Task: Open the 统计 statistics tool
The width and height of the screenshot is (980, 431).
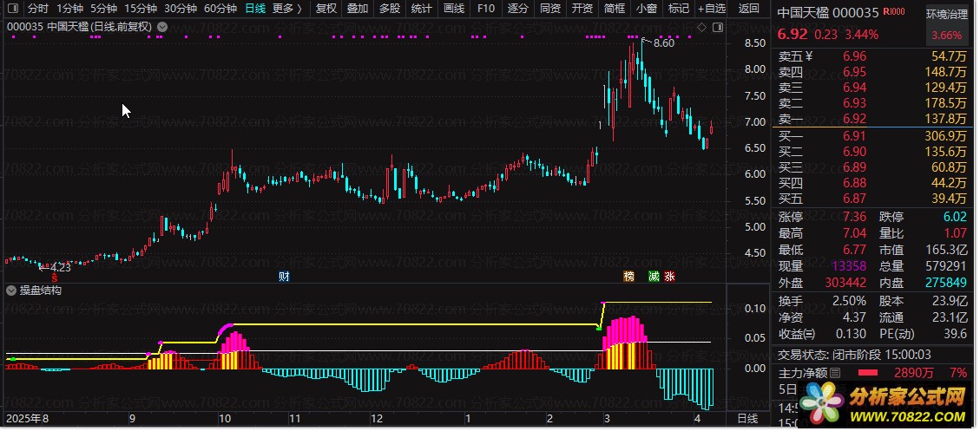Action: tap(422, 9)
